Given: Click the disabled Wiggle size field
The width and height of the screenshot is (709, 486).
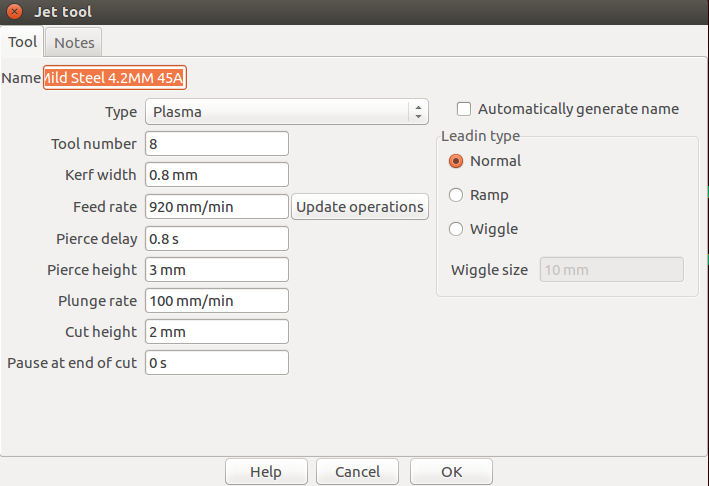Looking at the screenshot, I should coord(611,270).
